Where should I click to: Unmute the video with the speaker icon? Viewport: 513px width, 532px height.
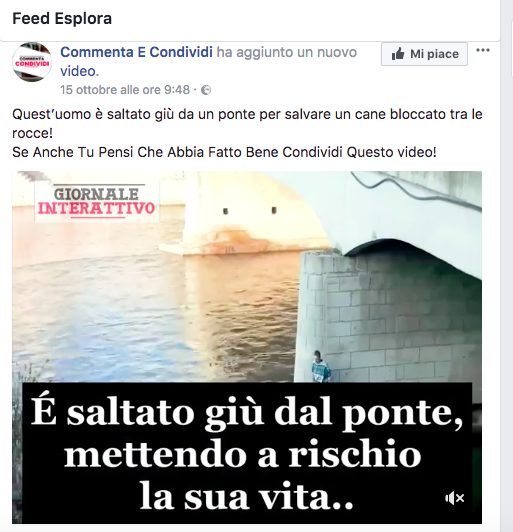click(455, 498)
